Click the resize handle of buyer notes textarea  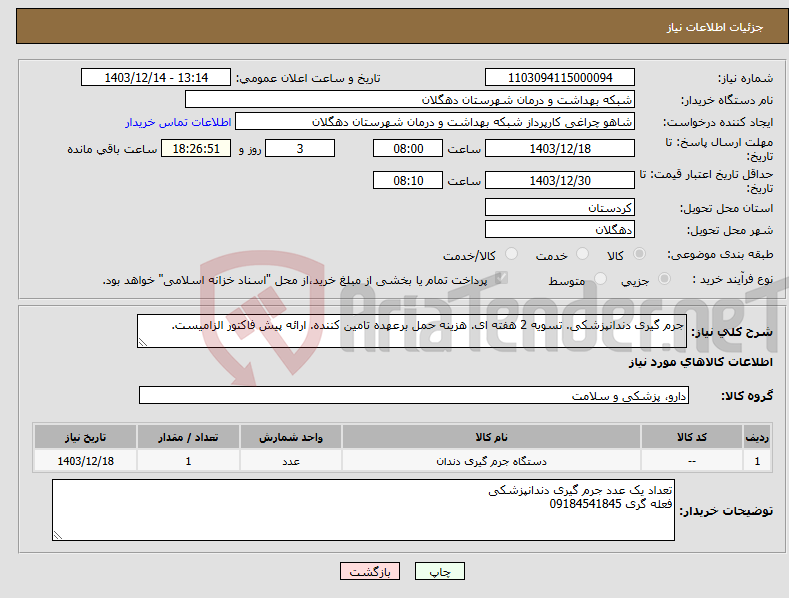click(x=58, y=535)
